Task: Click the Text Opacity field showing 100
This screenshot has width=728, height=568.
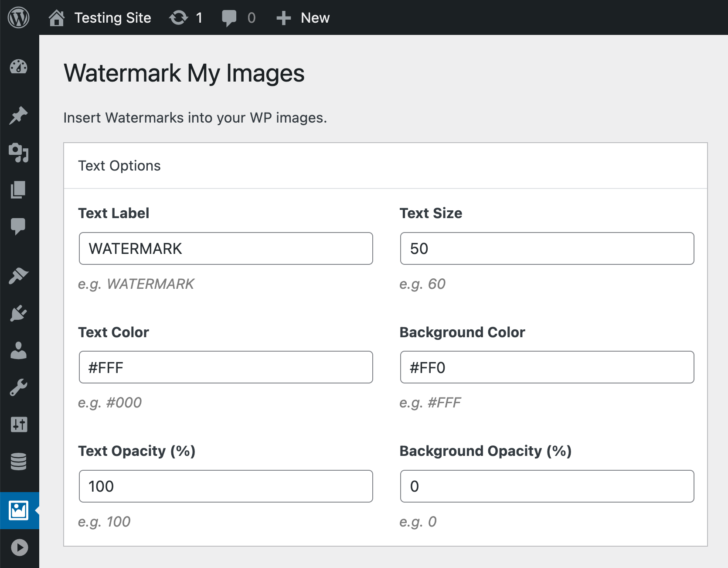Action: pyautogui.click(x=226, y=486)
